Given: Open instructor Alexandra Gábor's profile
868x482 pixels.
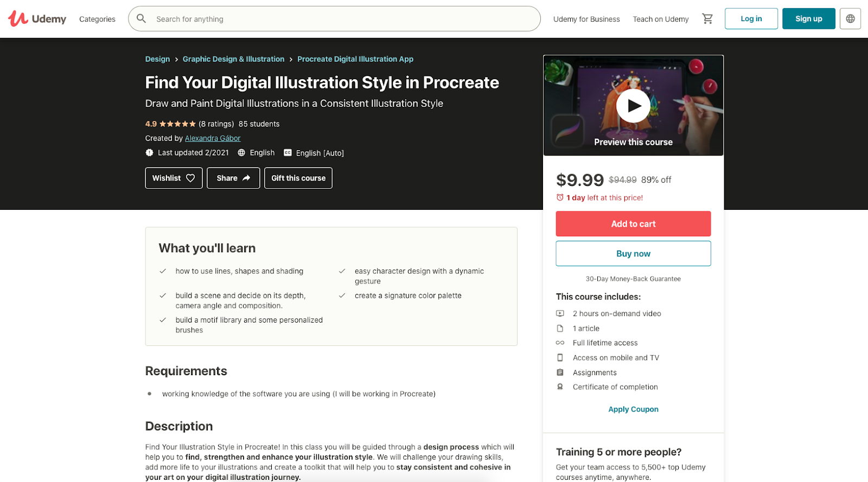Looking at the screenshot, I should (x=213, y=138).
